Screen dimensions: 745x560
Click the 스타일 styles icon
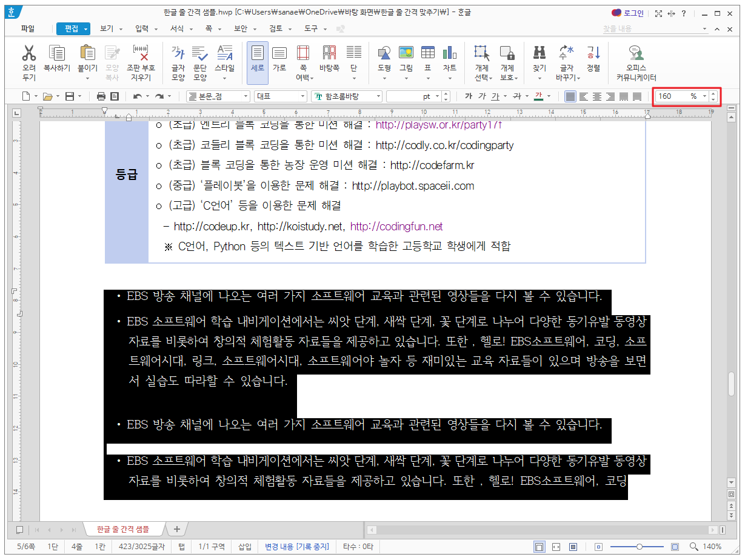pos(224,54)
